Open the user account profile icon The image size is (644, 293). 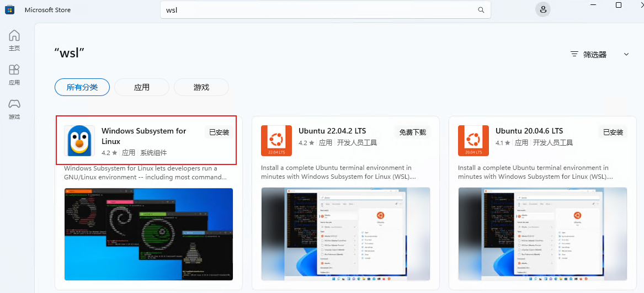click(543, 10)
